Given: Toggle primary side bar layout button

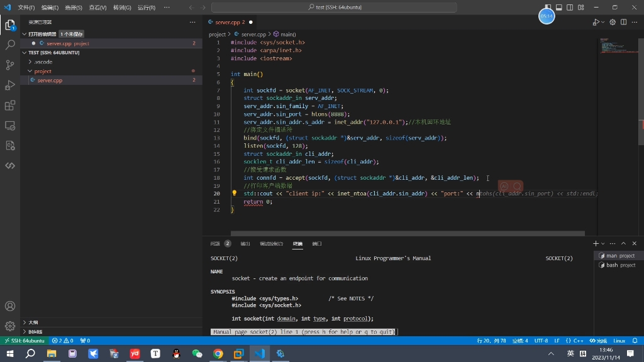Looking at the screenshot, I should [x=548, y=8].
